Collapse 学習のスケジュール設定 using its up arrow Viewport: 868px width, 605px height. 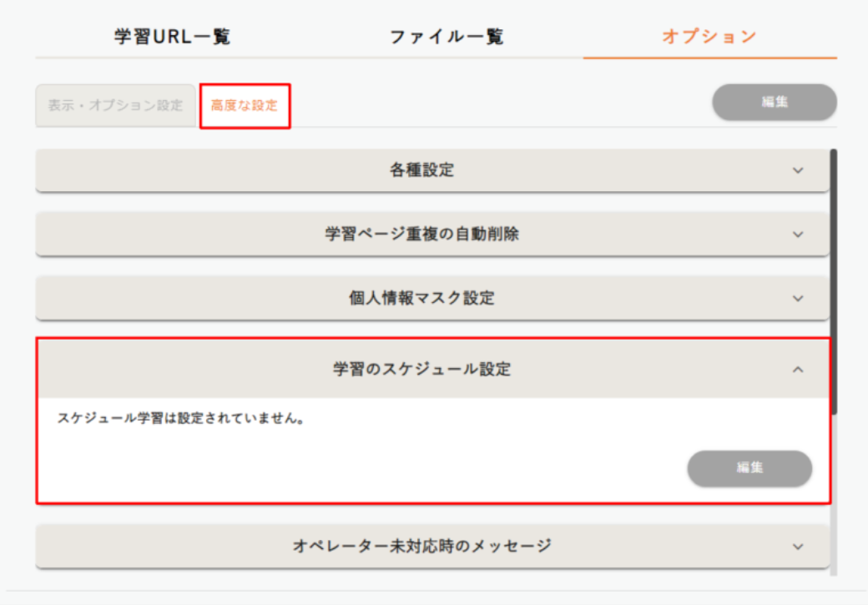pos(798,369)
